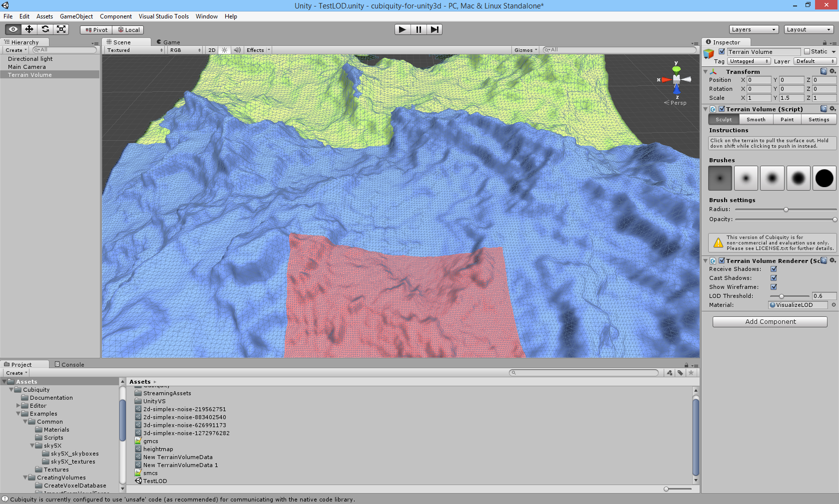The image size is (839, 504).
Task: Open RGB render mode dropdown
Action: coord(185,50)
